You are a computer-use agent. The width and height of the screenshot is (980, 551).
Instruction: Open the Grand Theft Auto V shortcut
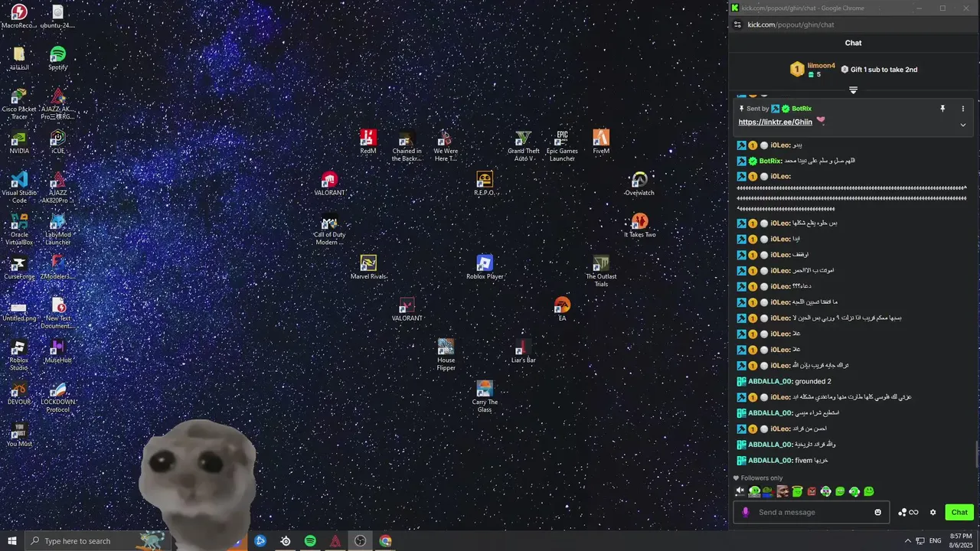pyautogui.click(x=523, y=145)
